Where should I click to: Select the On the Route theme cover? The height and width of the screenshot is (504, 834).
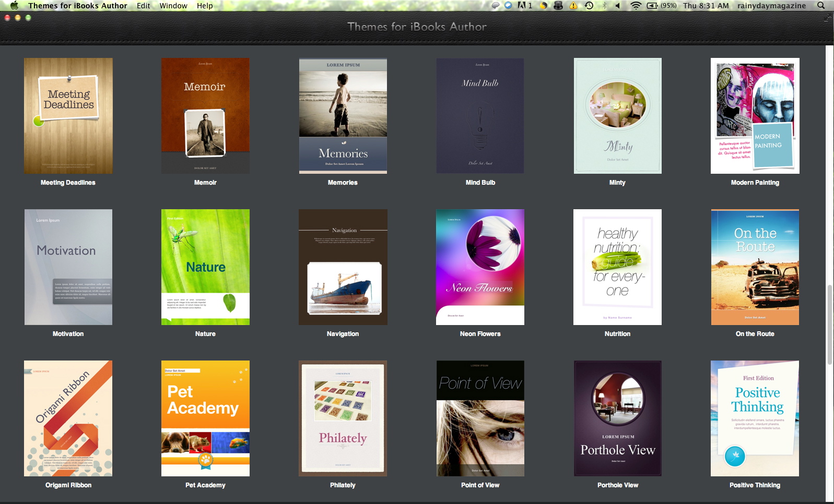pos(755,267)
